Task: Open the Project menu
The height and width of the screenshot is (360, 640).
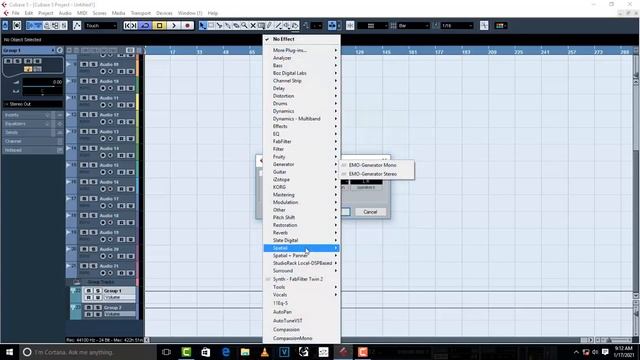Action: pos(45,13)
